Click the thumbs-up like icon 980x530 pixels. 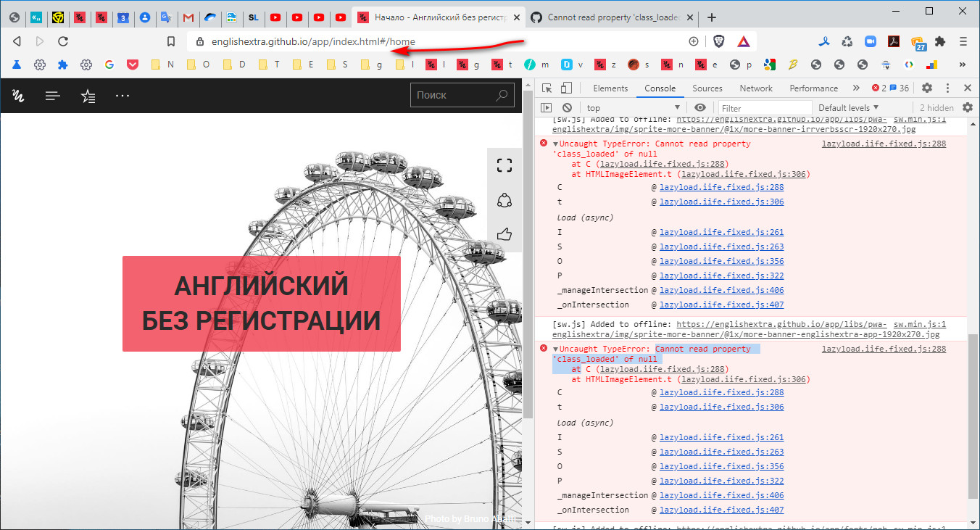[504, 234]
